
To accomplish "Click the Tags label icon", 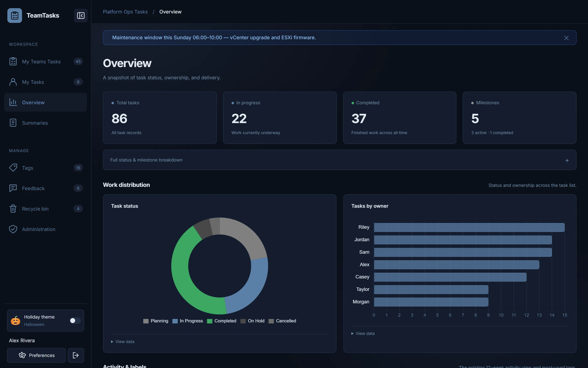I will [13, 168].
